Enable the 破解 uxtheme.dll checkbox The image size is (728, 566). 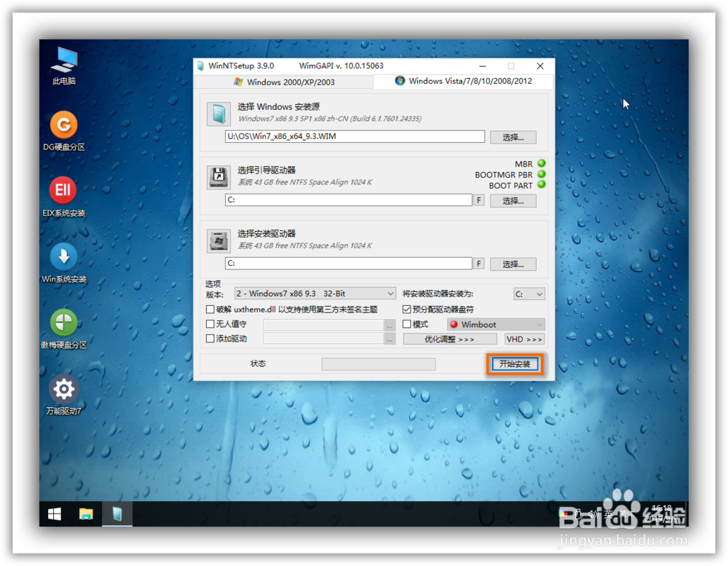coord(210,310)
